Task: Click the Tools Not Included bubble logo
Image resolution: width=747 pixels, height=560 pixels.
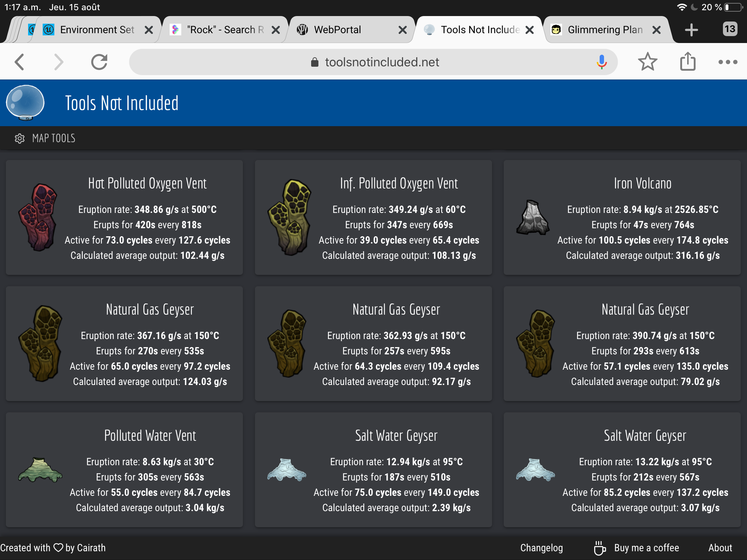Action: coord(25,103)
